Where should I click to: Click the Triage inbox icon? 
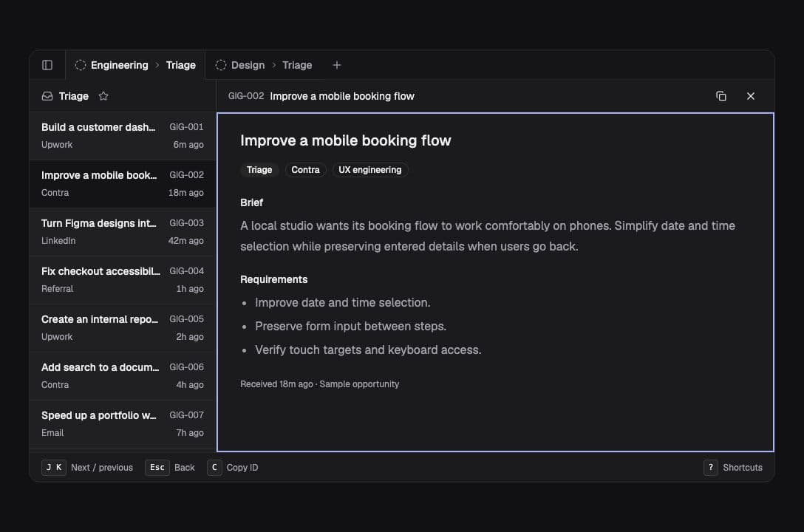[x=47, y=96]
